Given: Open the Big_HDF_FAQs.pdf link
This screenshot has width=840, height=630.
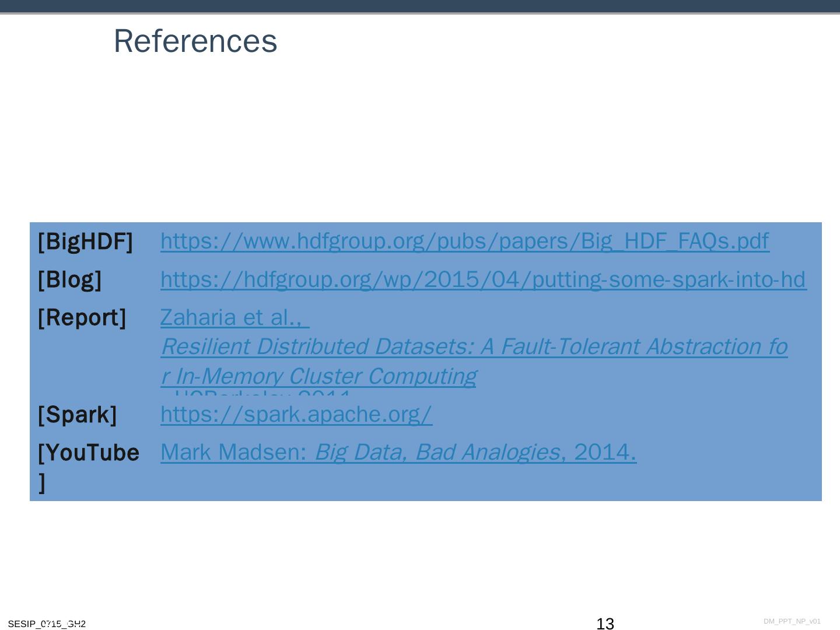Looking at the screenshot, I should point(464,241).
